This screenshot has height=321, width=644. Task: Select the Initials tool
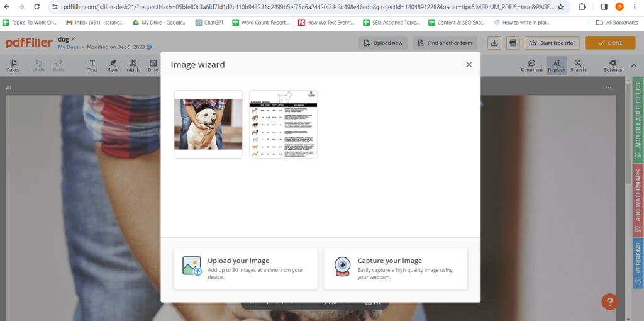click(x=133, y=65)
